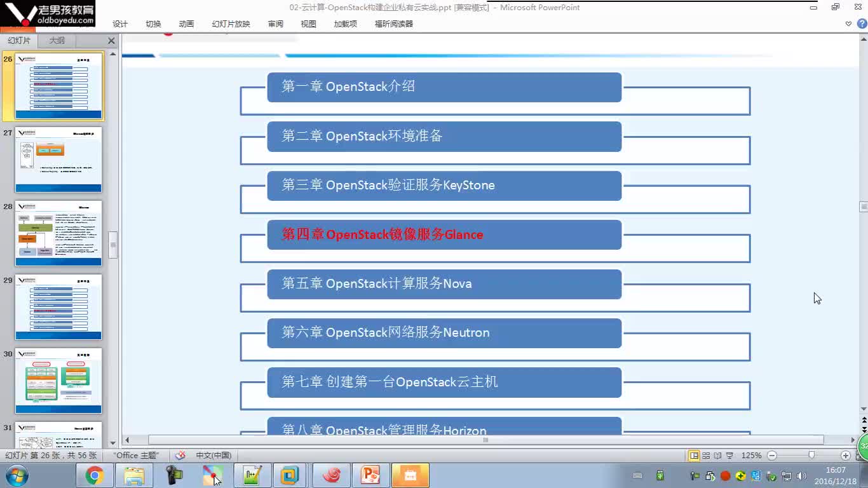
Task: Select the 大纲 tab in the slides pane
Action: coord(57,40)
